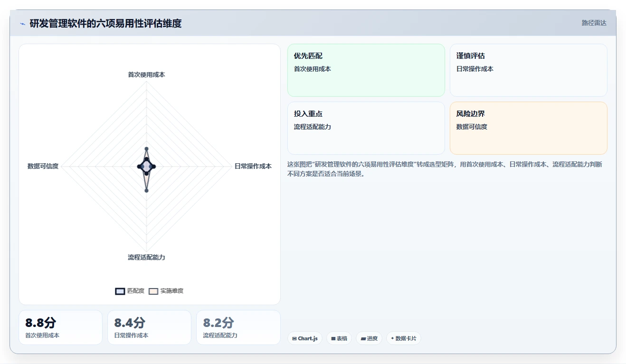
Task: Click 日常操作成本 text inside 谨慎评估 card
Action: 475,69
